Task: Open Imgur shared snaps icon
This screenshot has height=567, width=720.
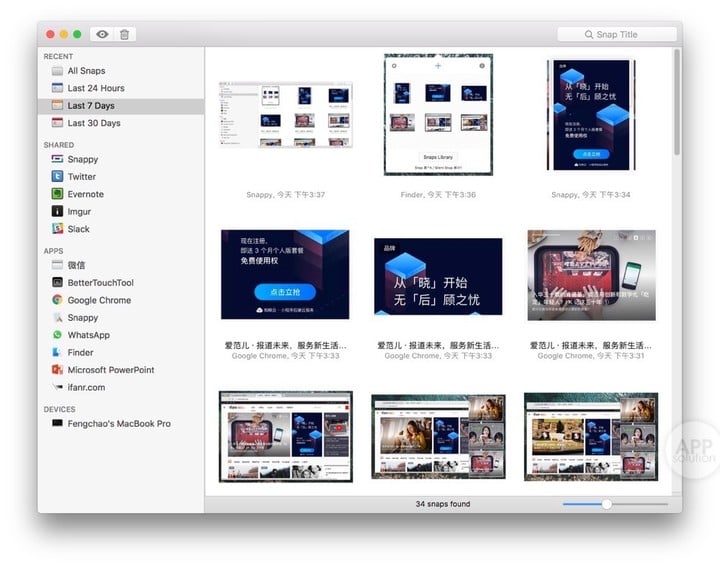Action: pos(57,211)
